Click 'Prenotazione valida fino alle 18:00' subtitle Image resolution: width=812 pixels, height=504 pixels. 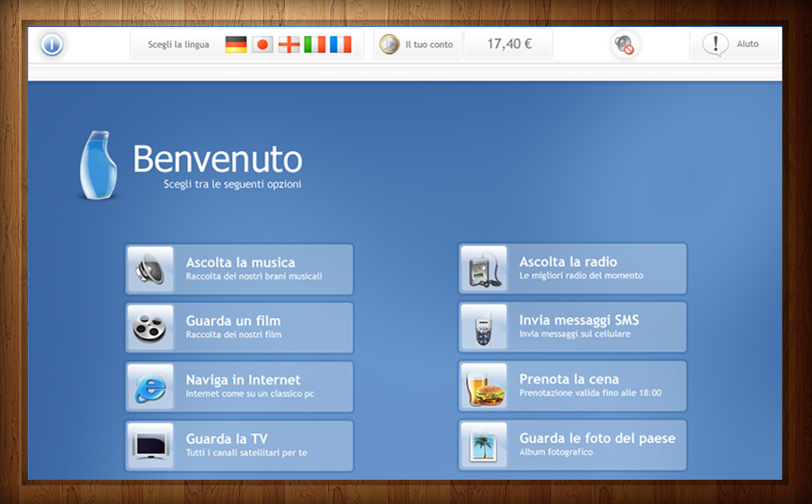tap(591, 393)
